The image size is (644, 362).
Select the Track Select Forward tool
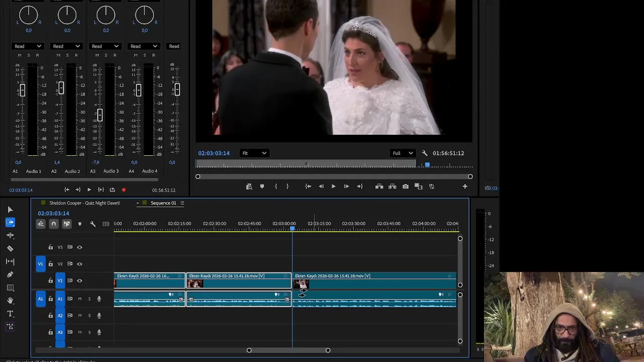(x=10, y=222)
